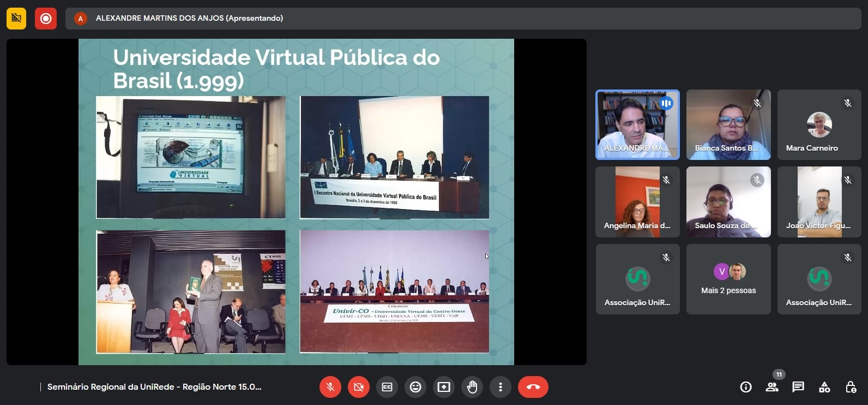Screen dimensions: 868x405
Task: Click muted mic icon on Bianca Santos tile
Action: coord(757,103)
